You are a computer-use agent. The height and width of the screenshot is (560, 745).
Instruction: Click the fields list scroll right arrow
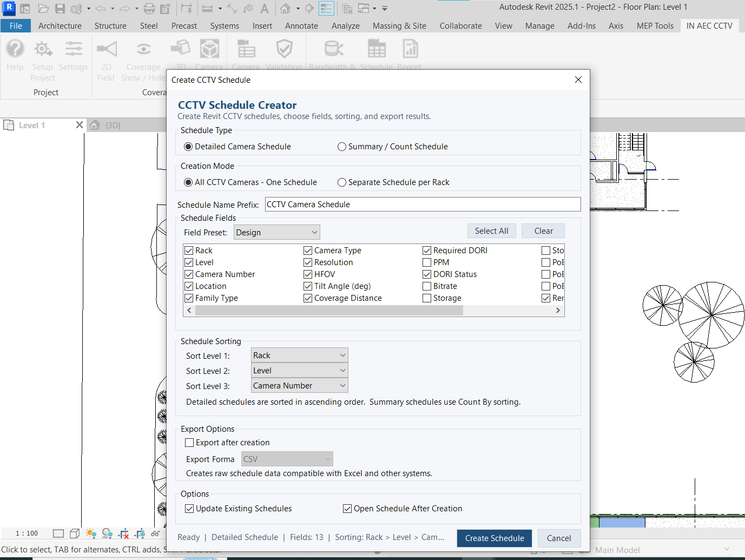[x=558, y=311]
